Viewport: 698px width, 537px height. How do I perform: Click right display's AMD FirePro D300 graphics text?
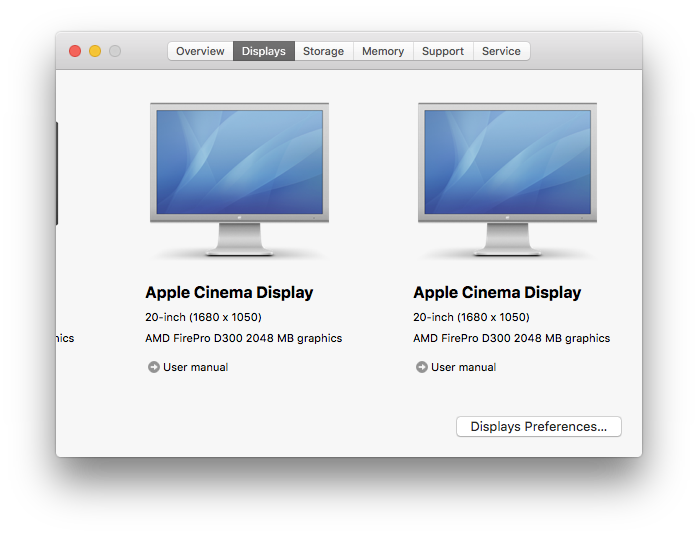[x=511, y=338]
